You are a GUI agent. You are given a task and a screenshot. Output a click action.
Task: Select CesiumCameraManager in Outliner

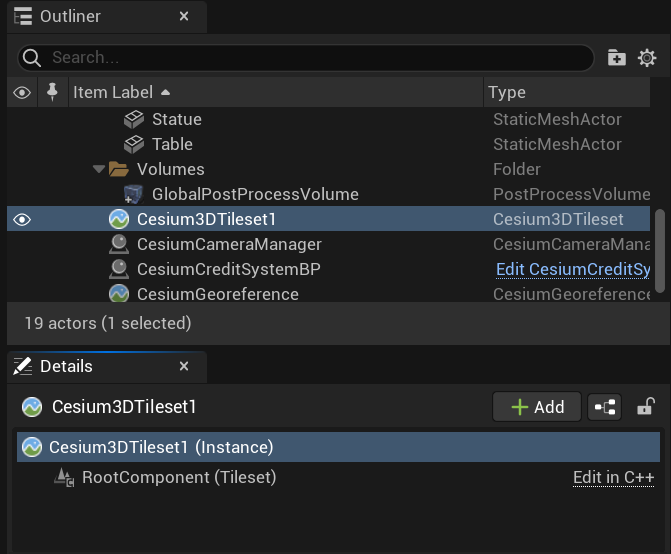[x=229, y=244]
